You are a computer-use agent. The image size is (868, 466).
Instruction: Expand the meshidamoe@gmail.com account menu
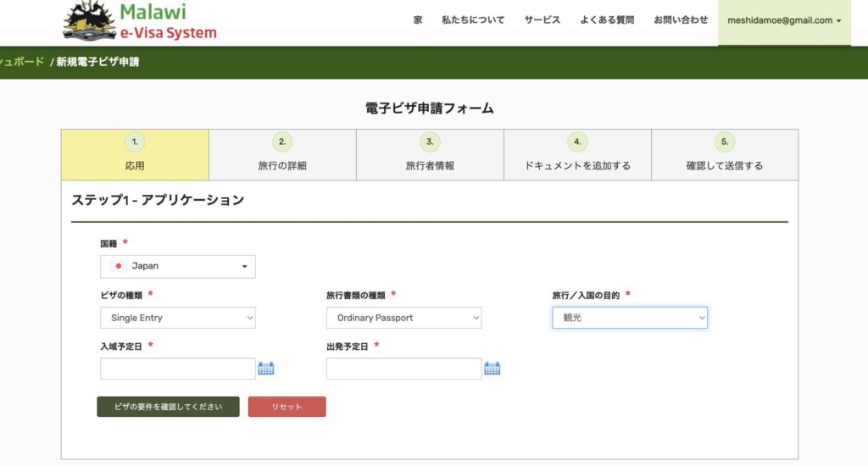click(784, 20)
